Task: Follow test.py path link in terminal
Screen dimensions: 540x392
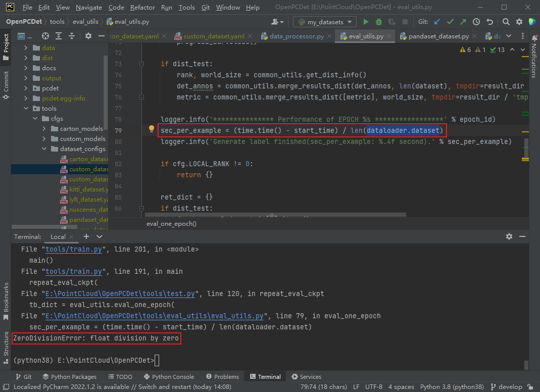Action: click(x=120, y=293)
